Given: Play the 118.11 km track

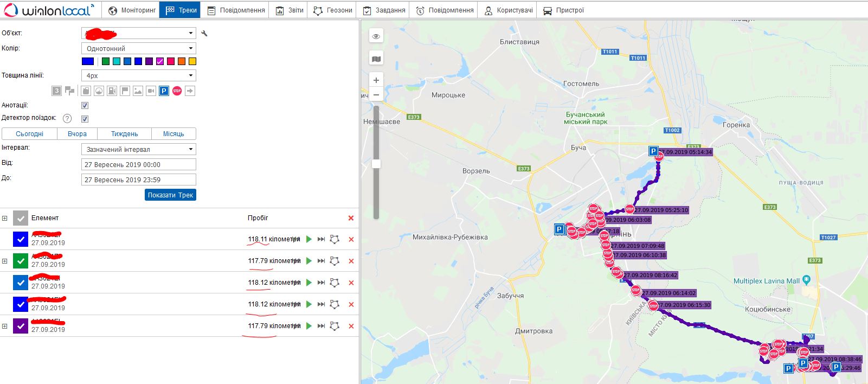Looking at the screenshot, I should 309,239.
